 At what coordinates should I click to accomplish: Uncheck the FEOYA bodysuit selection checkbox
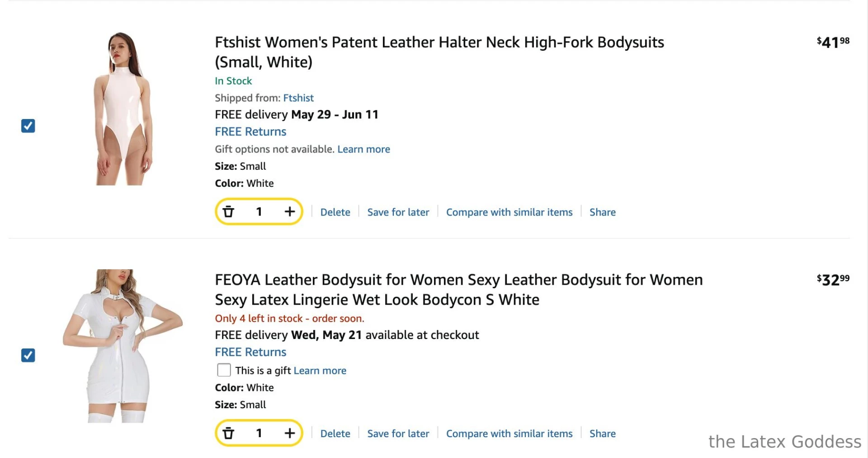pyautogui.click(x=28, y=355)
